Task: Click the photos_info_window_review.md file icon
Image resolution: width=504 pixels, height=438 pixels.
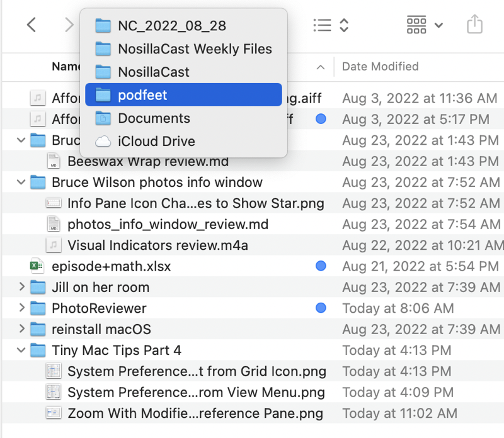Action: coord(54,224)
